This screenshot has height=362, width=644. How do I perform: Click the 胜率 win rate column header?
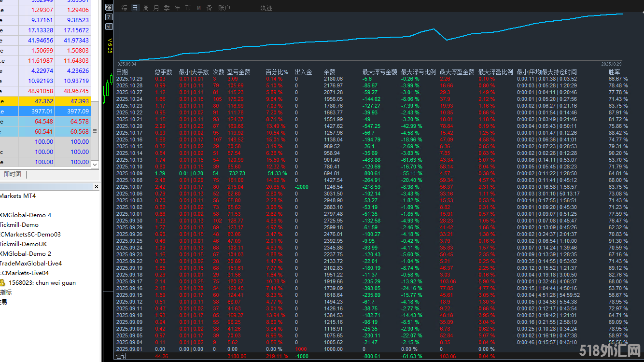click(x=614, y=72)
